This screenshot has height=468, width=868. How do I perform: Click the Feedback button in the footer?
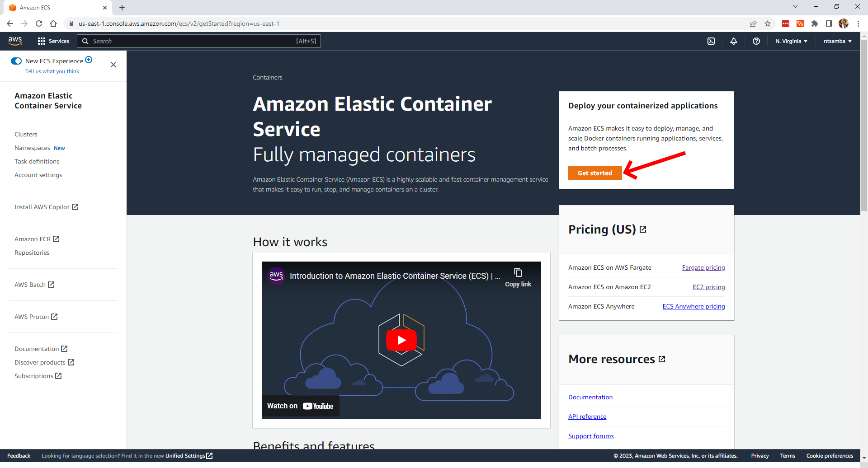[x=19, y=456]
